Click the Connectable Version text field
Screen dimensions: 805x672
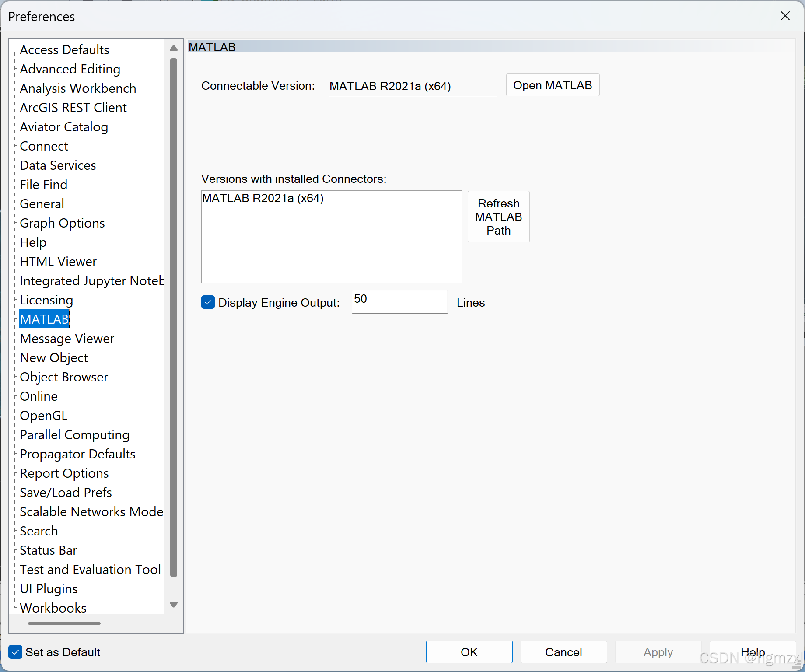click(x=413, y=86)
